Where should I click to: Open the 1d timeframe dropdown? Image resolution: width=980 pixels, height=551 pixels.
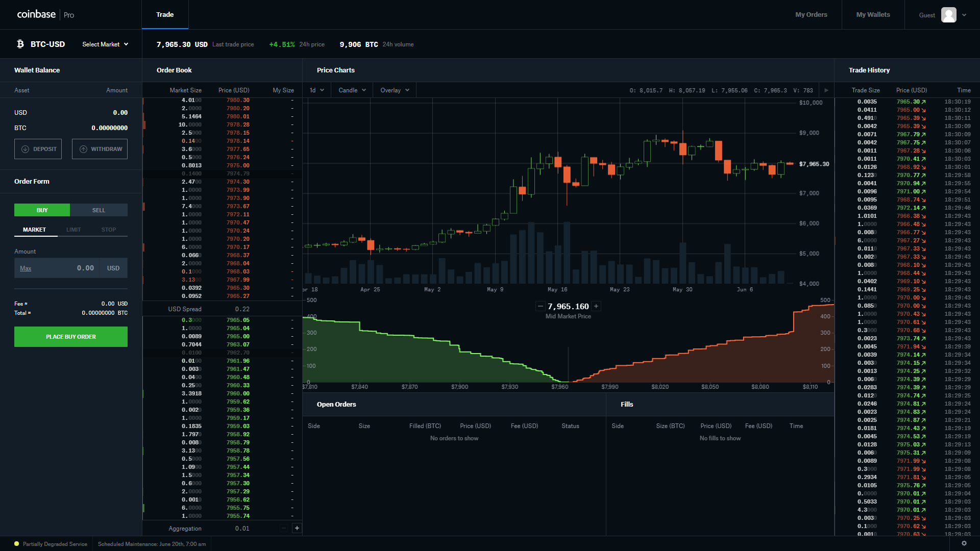317,90
